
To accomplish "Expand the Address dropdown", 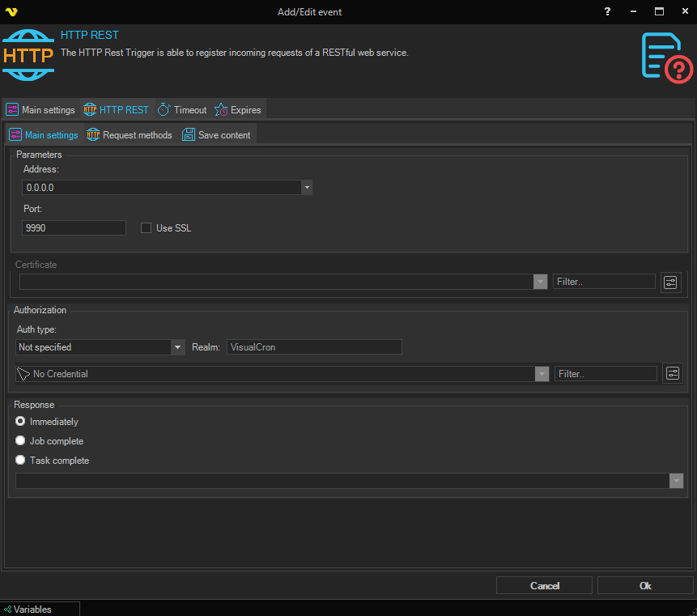I will (307, 187).
